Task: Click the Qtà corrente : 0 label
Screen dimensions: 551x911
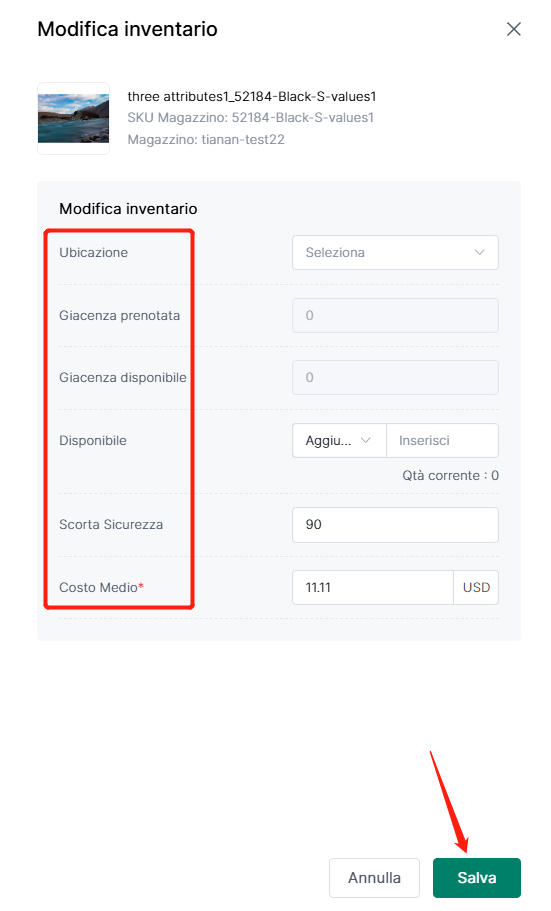Action: pyautogui.click(x=450, y=475)
